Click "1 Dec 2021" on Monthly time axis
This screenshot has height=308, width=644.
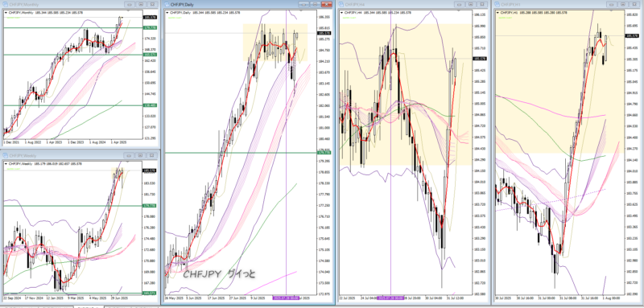point(11,142)
